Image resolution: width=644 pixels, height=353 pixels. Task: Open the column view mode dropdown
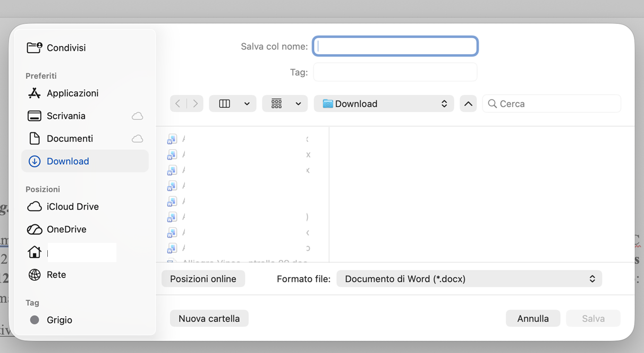coord(233,104)
